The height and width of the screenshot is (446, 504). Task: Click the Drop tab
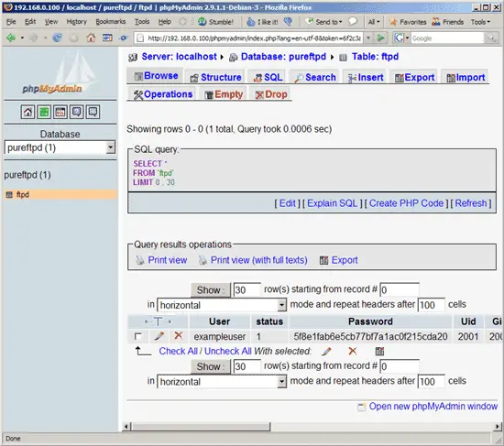click(x=271, y=94)
